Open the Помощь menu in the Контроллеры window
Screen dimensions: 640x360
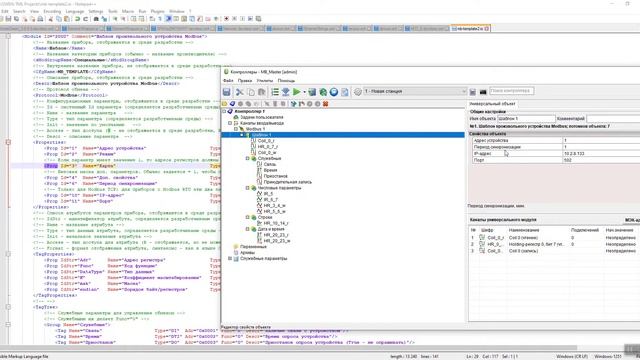(286, 81)
